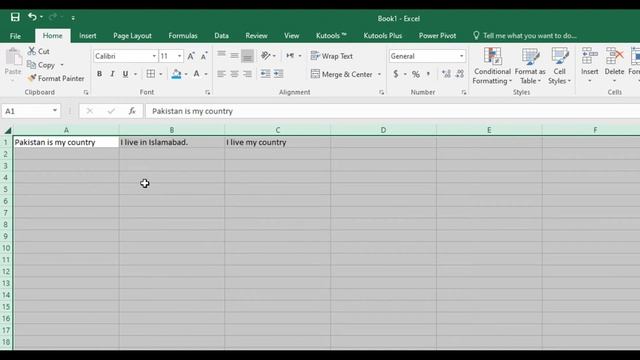Screen dimensions: 640x360
Task: Apply accounting dollar format
Action: pyautogui.click(x=396, y=74)
